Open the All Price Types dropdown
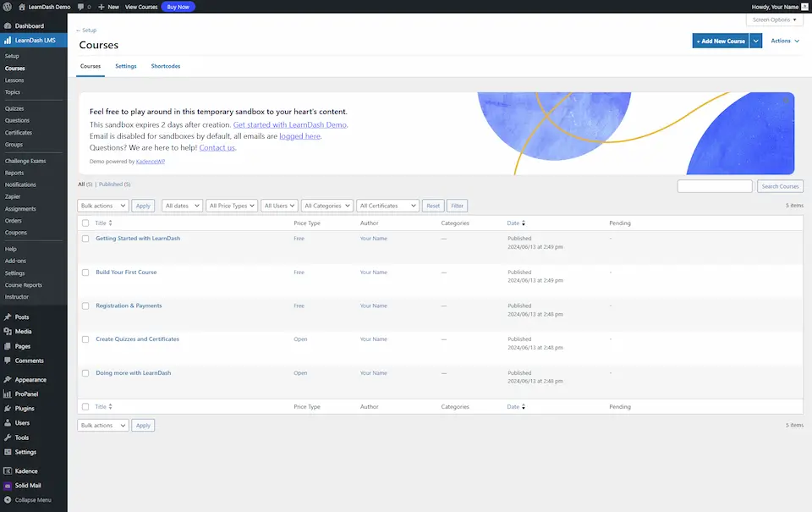Image resolution: width=812 pixels, height=512 pixels. point(232,206)
